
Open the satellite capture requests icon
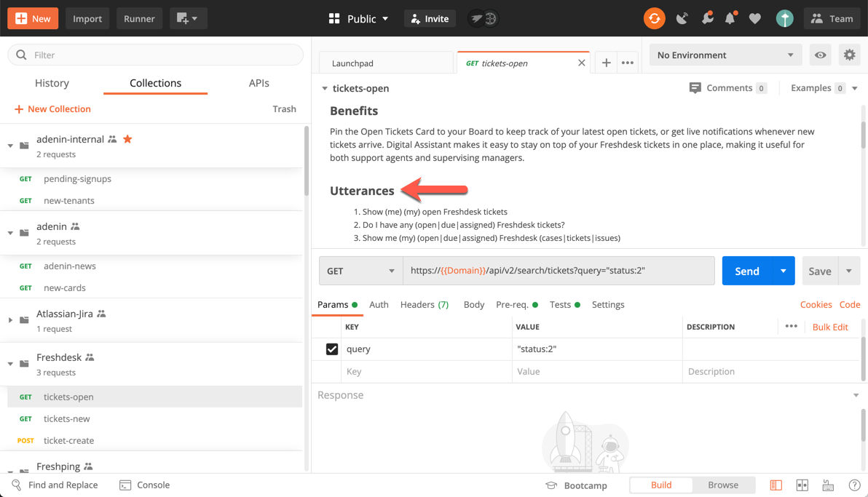click(682, 18)
